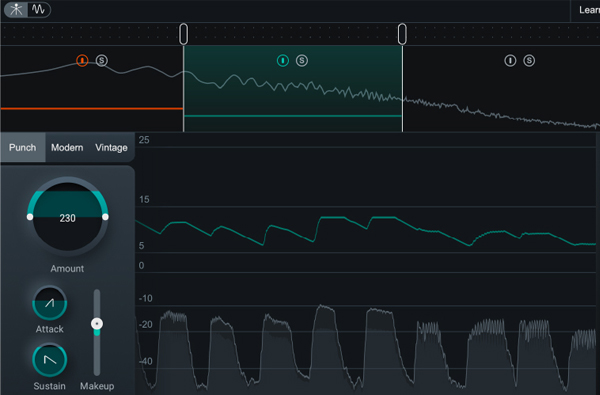
Task: Select the Punch mode tab
Action: 23,147
